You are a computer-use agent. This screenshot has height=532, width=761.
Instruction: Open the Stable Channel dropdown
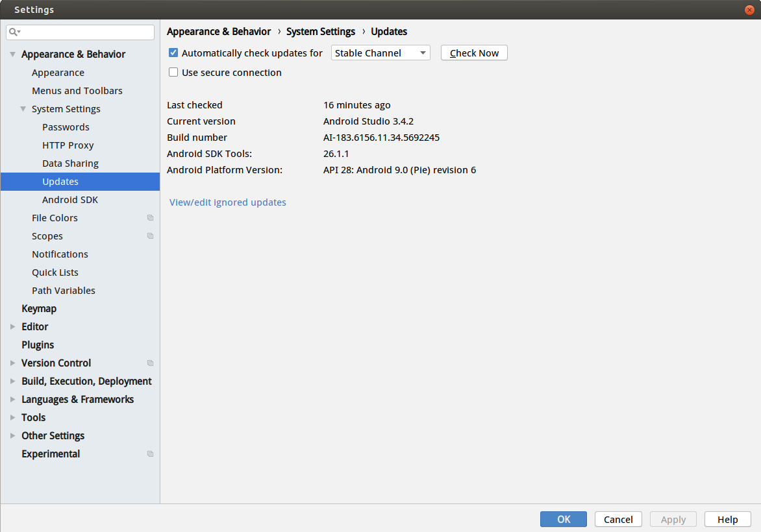[380, 53]
